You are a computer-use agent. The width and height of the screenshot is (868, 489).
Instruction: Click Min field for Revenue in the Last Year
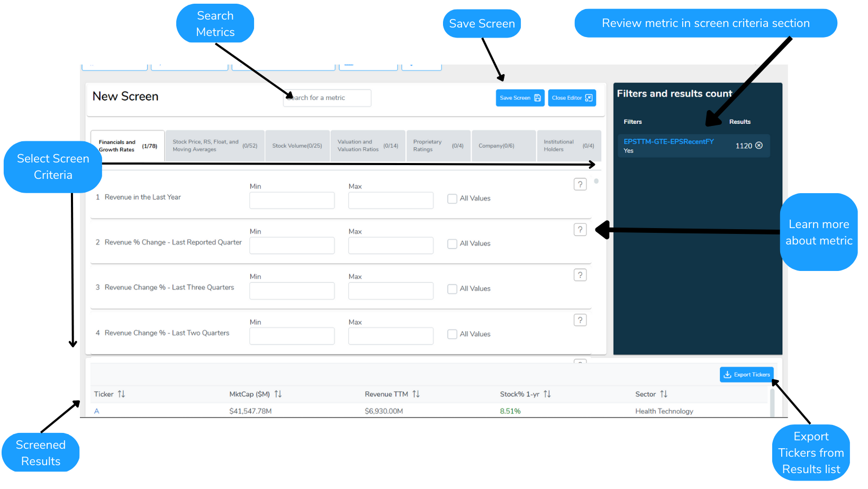click(292, 201)
